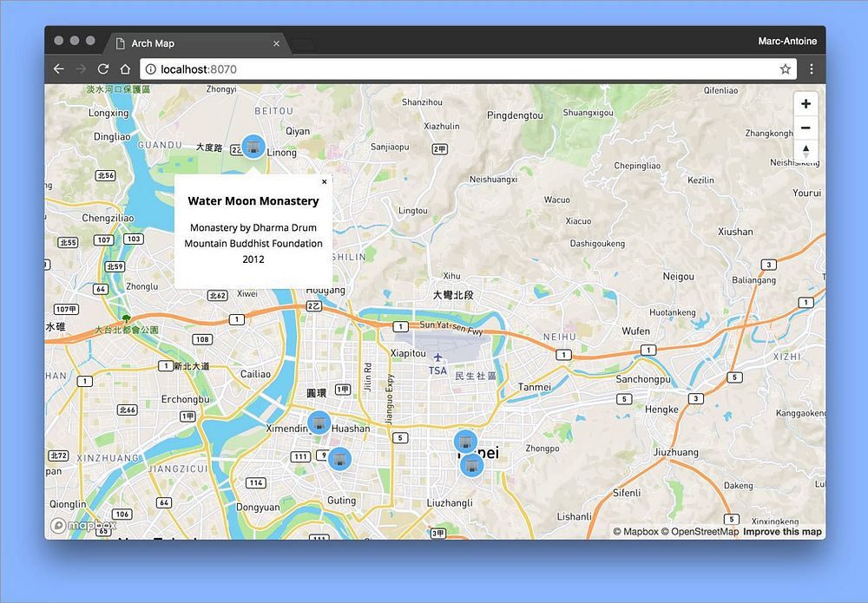
Task: Click upper building marker near Taipei label
Action: pos(465,442)
